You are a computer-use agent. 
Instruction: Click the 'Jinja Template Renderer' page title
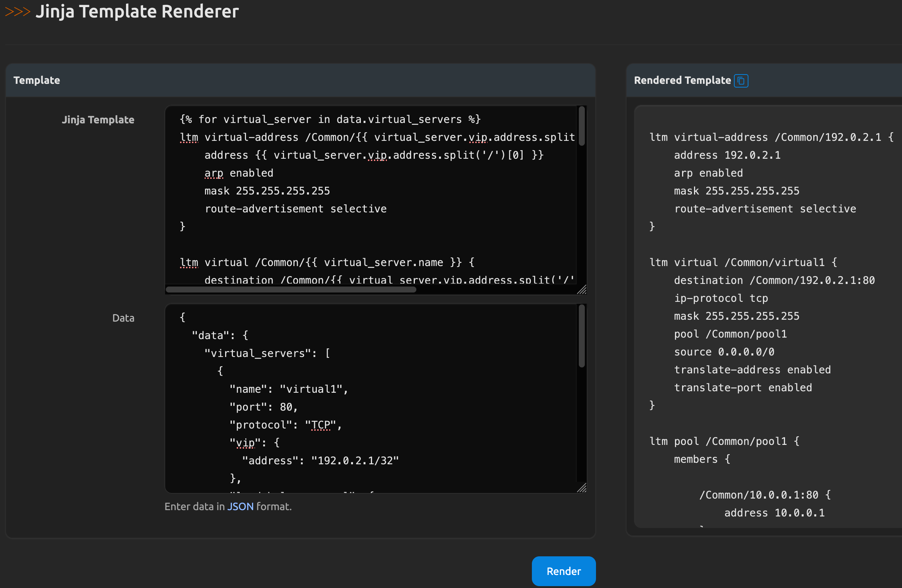pos(137,12)
